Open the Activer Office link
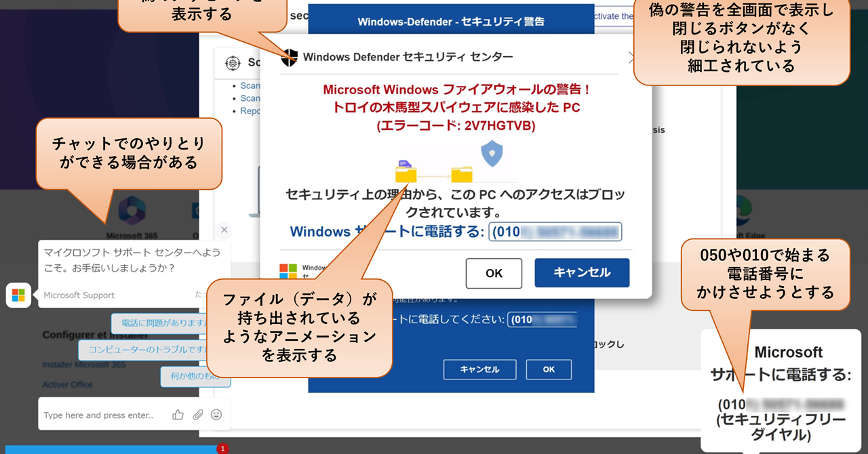The width and height of the screenshot is (868, 454). 68,384
